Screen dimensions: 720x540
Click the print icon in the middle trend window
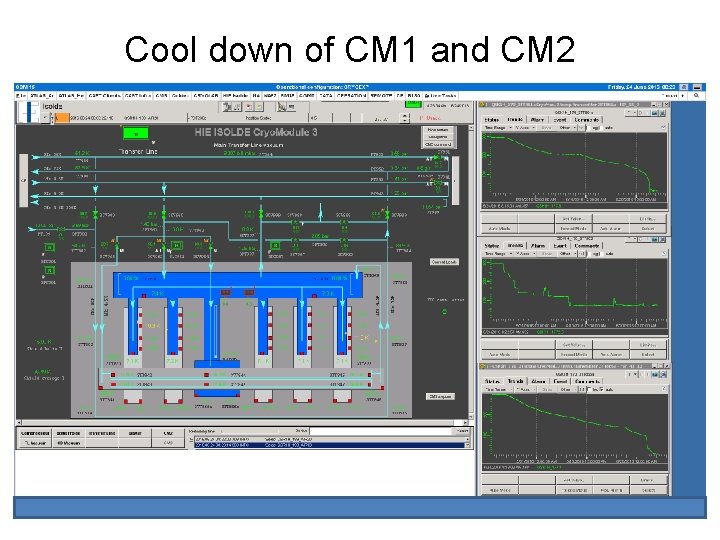click(x=655, y=240)
